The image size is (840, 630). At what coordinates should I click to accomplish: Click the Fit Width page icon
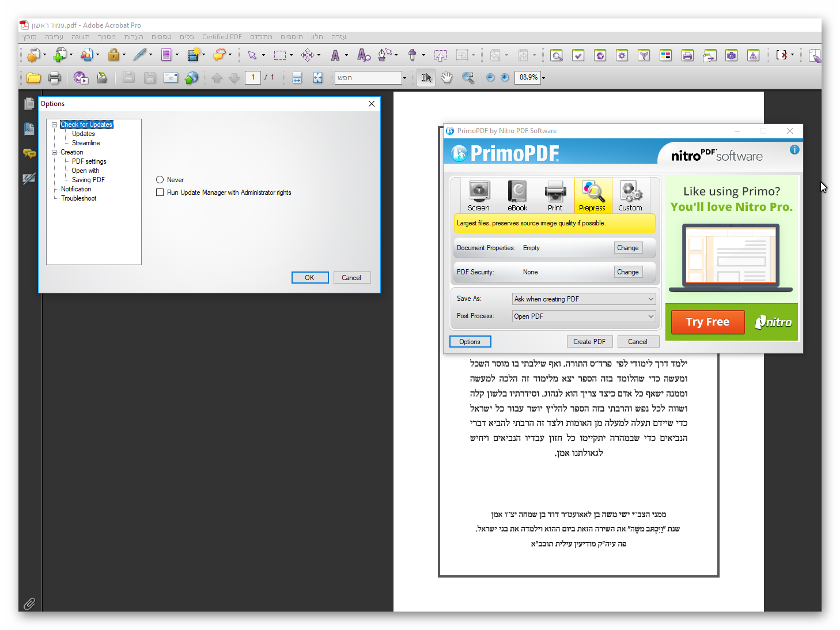(x=297, y=78)
